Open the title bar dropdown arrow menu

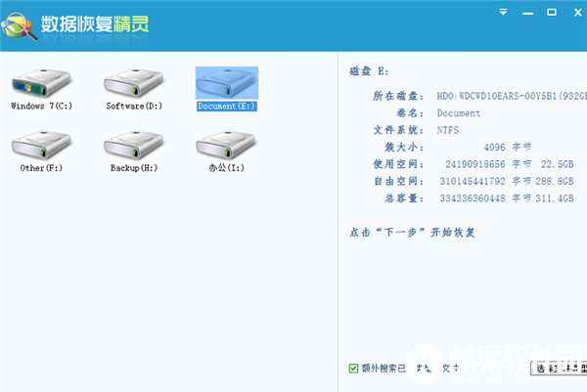pyautogui.click(x=503, y=13)
